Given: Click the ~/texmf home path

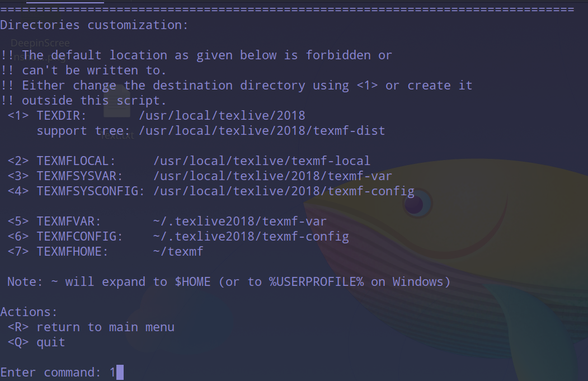Looking at the screenshot, I should click(x=178, y=252).
